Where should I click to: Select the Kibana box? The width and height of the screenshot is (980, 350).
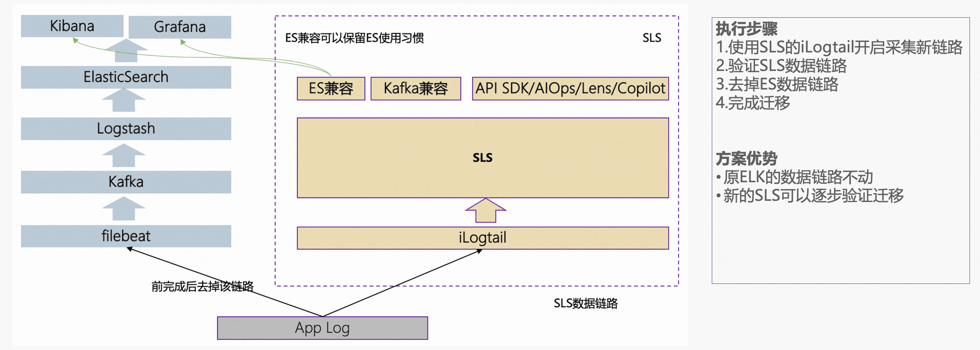[x=72, y=26]
